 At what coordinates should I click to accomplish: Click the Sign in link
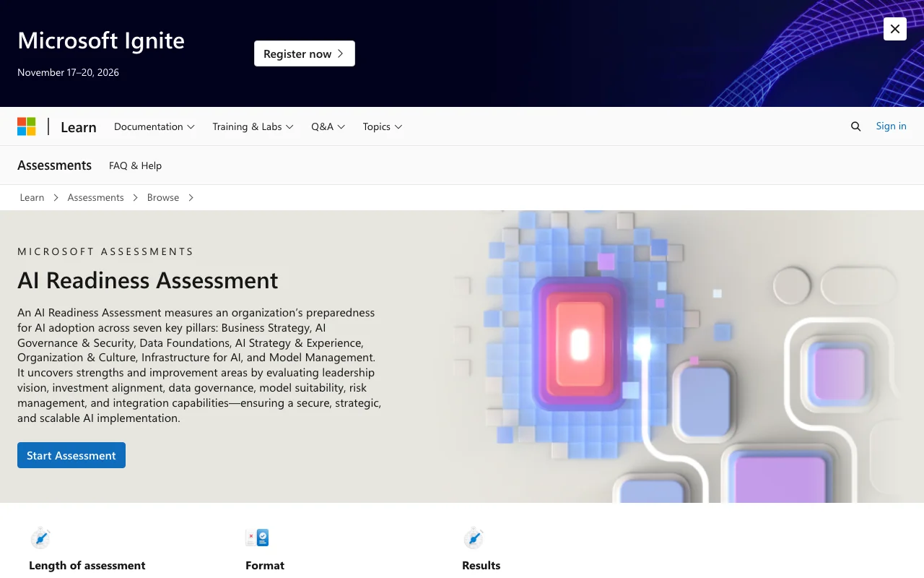coord(891,126)
